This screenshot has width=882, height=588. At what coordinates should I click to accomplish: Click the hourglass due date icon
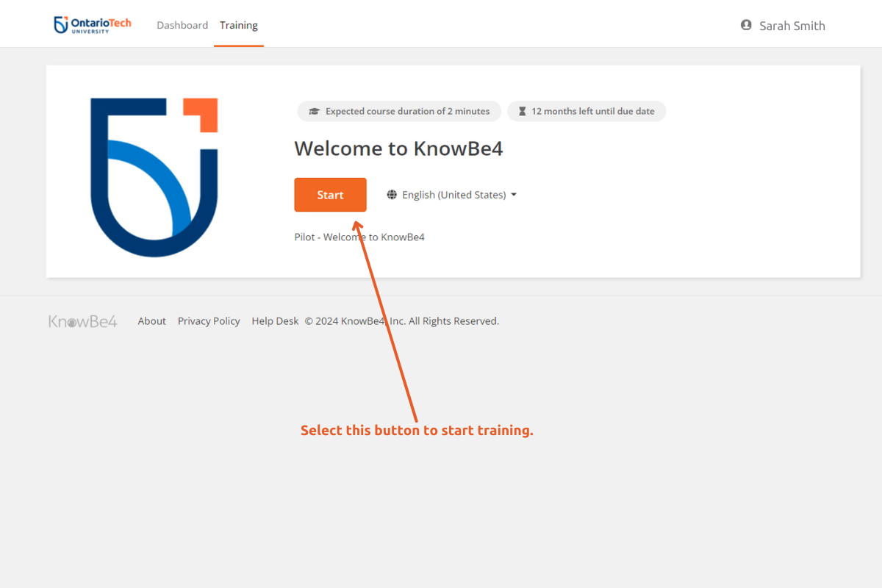[522, 112]
